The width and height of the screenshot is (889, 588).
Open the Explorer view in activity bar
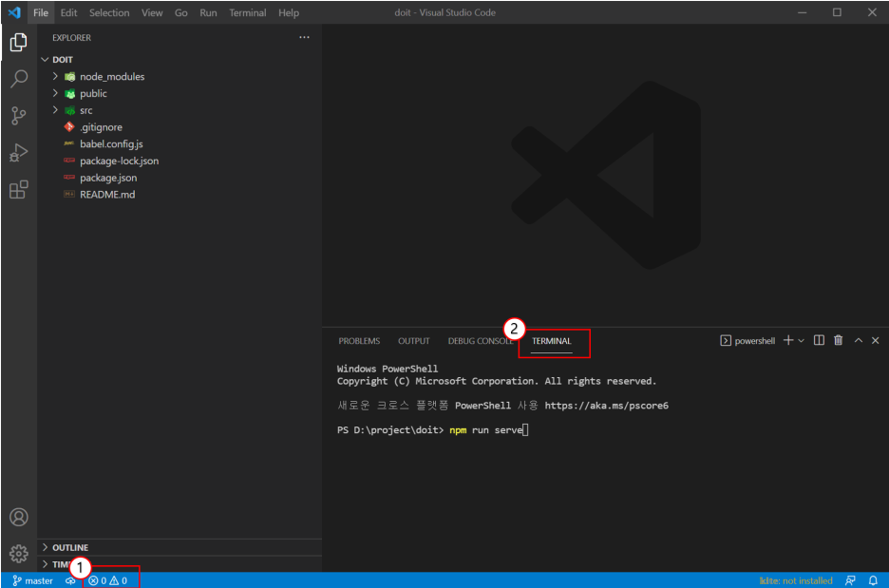(x=19, y=42)
